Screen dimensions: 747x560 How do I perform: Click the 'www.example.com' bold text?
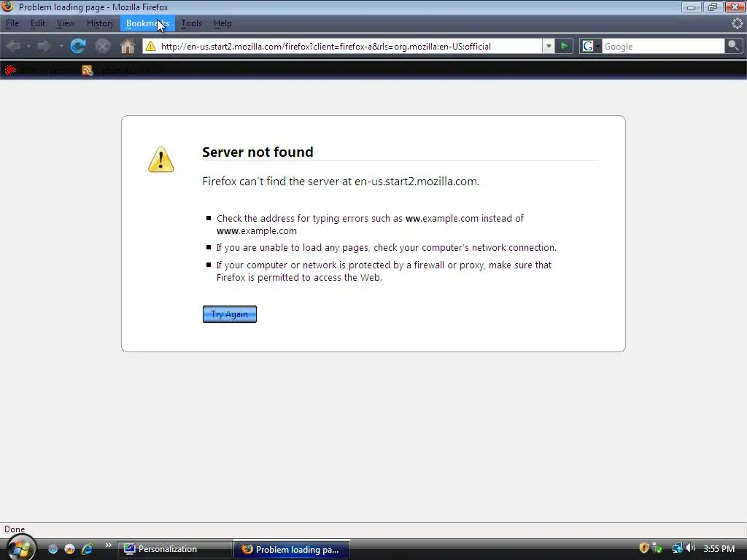click(256, 231)
